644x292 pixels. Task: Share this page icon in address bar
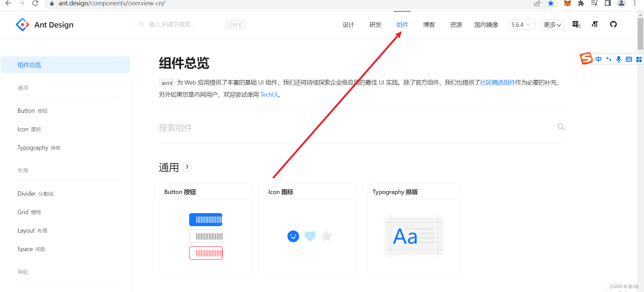537,3
